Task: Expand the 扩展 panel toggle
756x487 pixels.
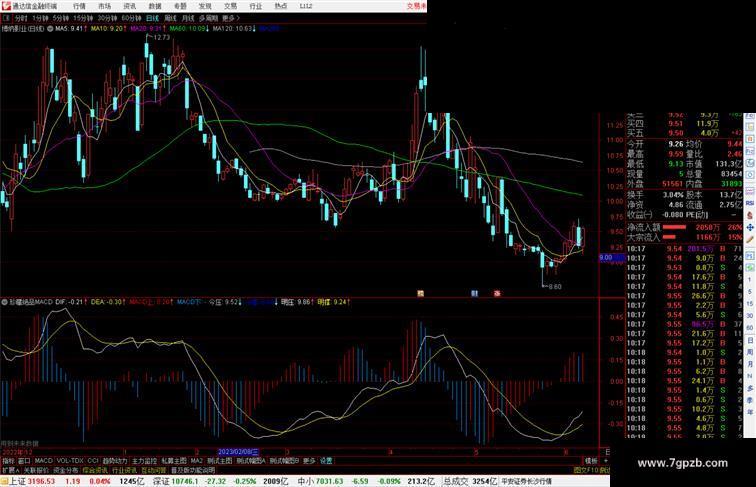Action: coord(10,470)
